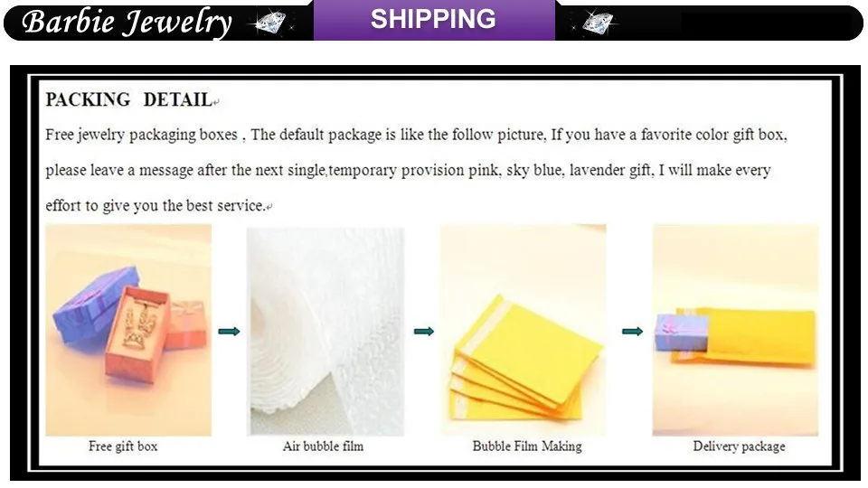The height and width of the screenshot is (488, 868).
Task: Open the yellow bubble mailers photo
Action: tap(524, 330)
